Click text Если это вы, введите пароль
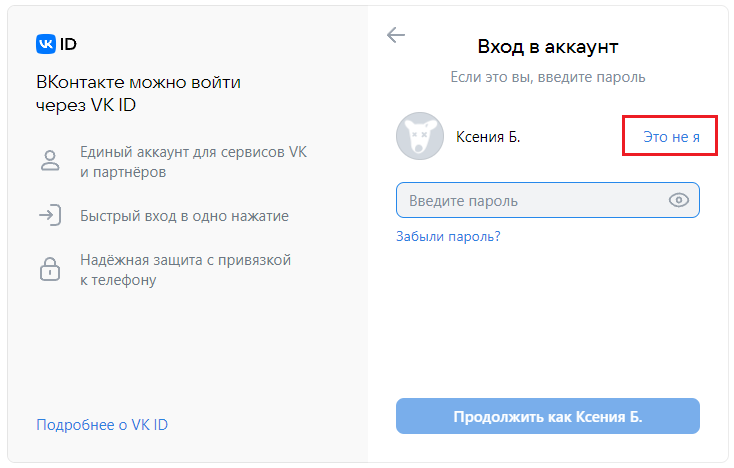The height and width of the screenshot is (468, 734). point(548,77)
